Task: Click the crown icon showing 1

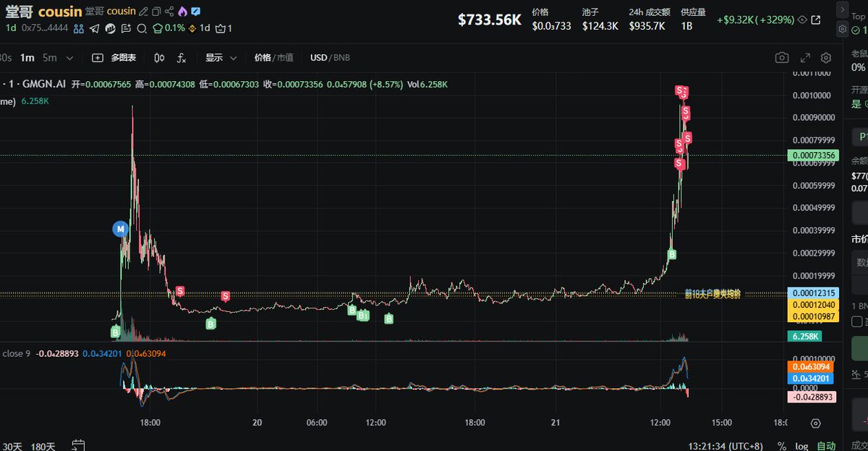Action: point(224,28)
